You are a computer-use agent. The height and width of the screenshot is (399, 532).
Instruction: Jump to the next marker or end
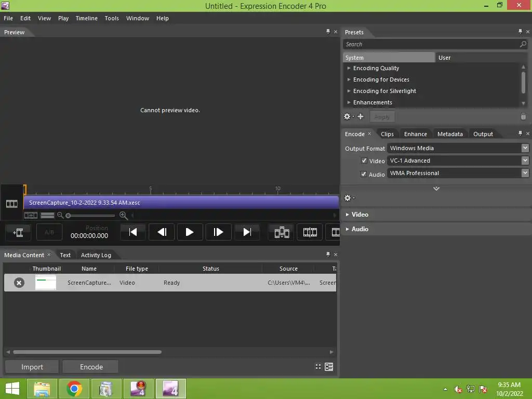247,232
